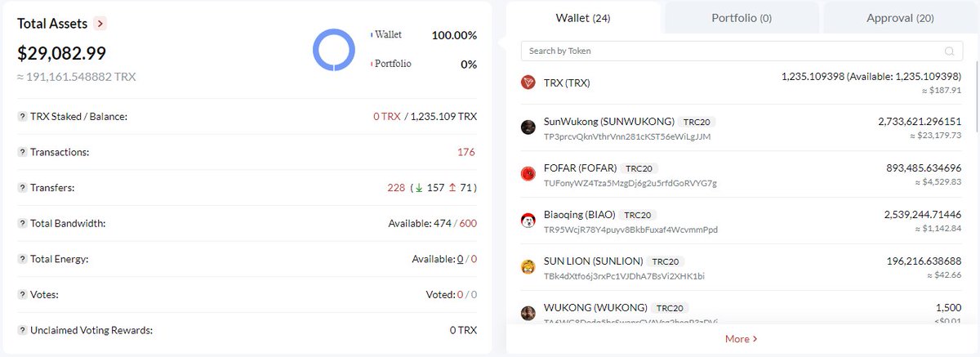
Task: Click FOFAR contract address TUFonyWZ4T...
Action: [630, 183]
